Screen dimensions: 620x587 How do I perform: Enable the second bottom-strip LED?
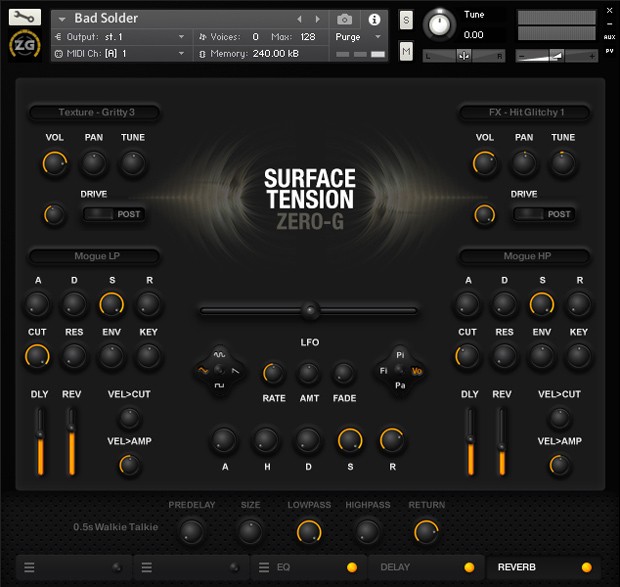click(234, 567)
